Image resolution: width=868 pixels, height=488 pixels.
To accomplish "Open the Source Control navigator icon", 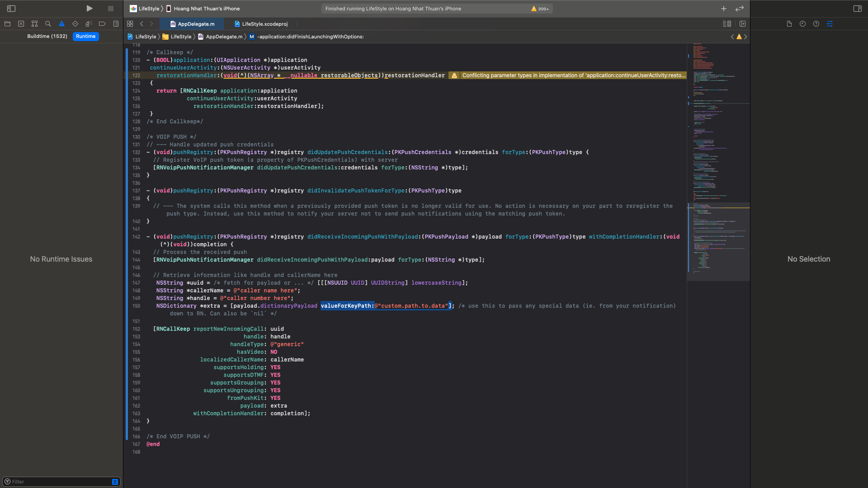I will point(21,24).
